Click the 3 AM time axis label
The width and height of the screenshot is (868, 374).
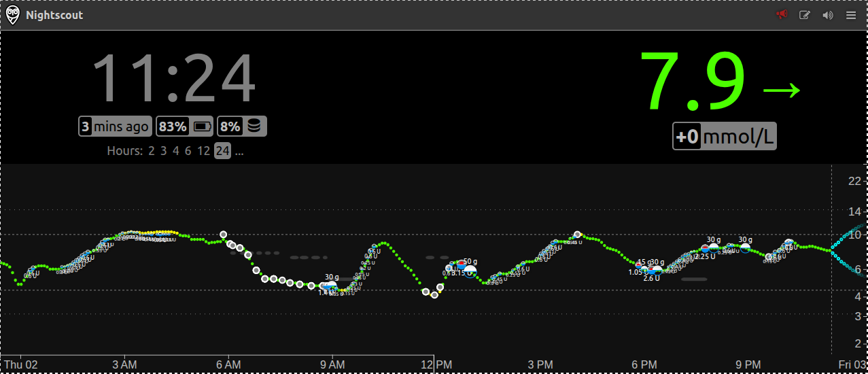[124, 365]
